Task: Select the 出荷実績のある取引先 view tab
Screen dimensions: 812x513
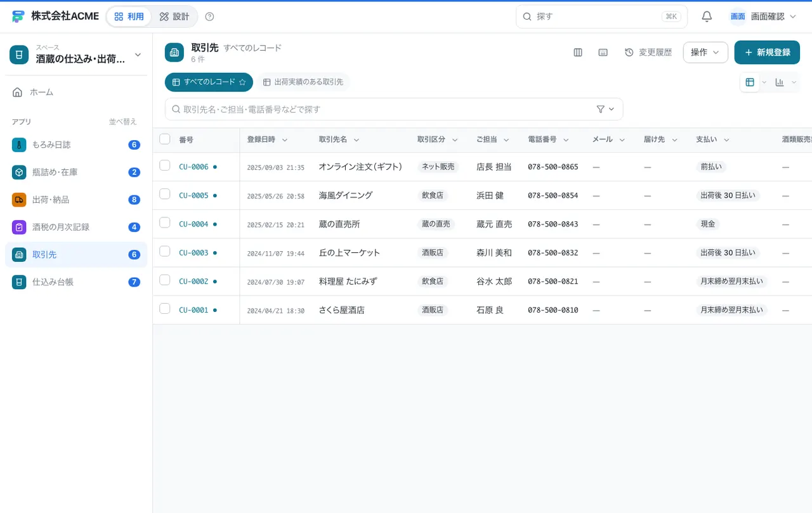Action: (x=303, y=82)
